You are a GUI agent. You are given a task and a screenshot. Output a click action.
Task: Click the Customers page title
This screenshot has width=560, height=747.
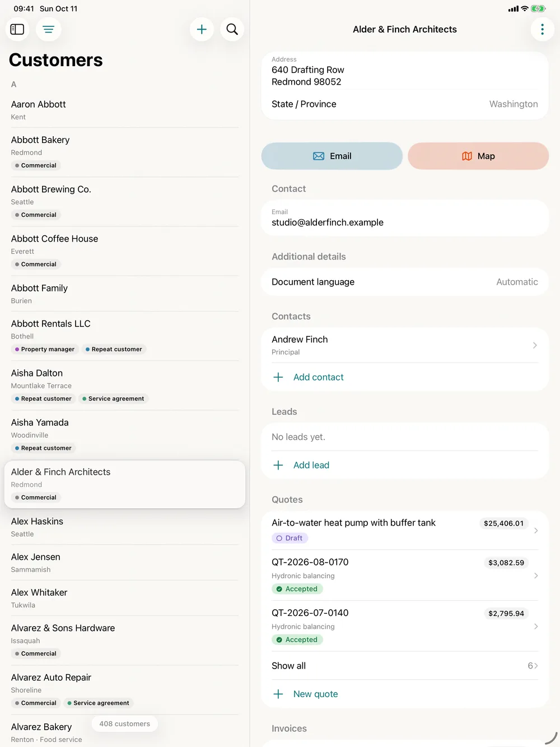click(56, 60)
